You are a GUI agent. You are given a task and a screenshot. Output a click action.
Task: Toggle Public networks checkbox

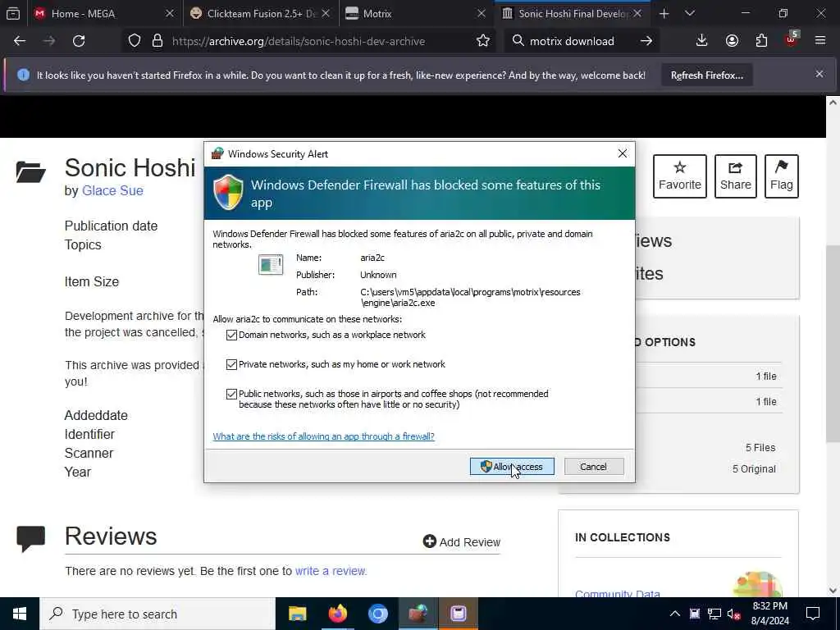231,395
